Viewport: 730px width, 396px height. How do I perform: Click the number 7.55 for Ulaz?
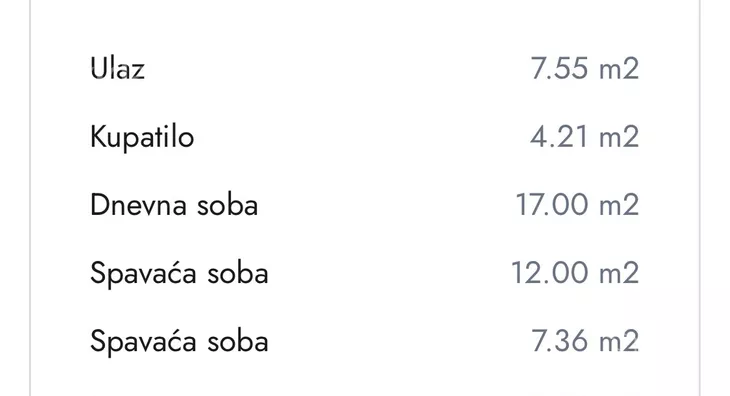[559, 69]
